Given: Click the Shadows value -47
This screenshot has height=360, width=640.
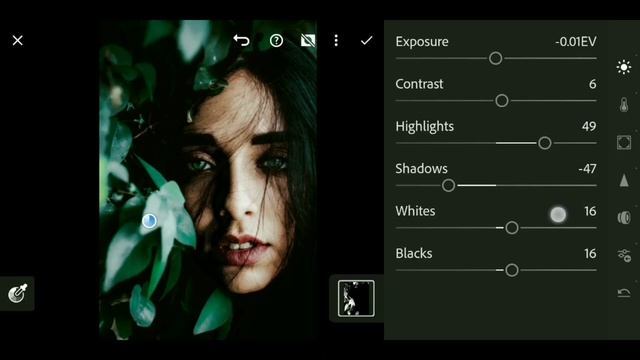Looking at the screenshot, I should point(587,169).
